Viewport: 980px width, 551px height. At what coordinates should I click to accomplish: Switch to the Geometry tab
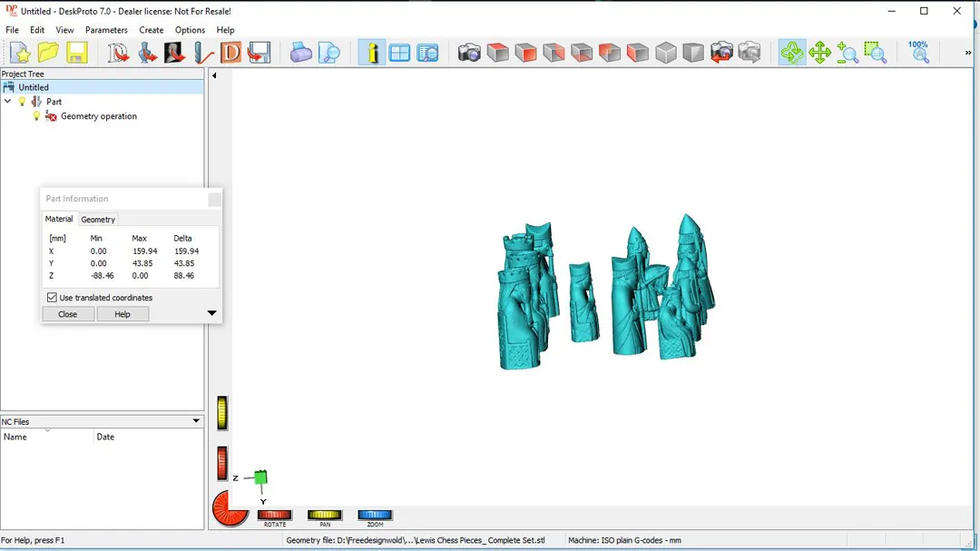coord(98,220)
